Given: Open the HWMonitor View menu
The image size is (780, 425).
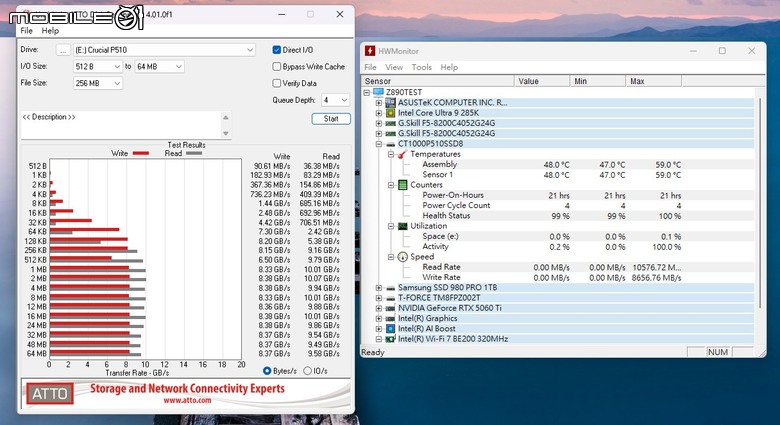Looking at the screenshot, I should (x=394, y=67).
